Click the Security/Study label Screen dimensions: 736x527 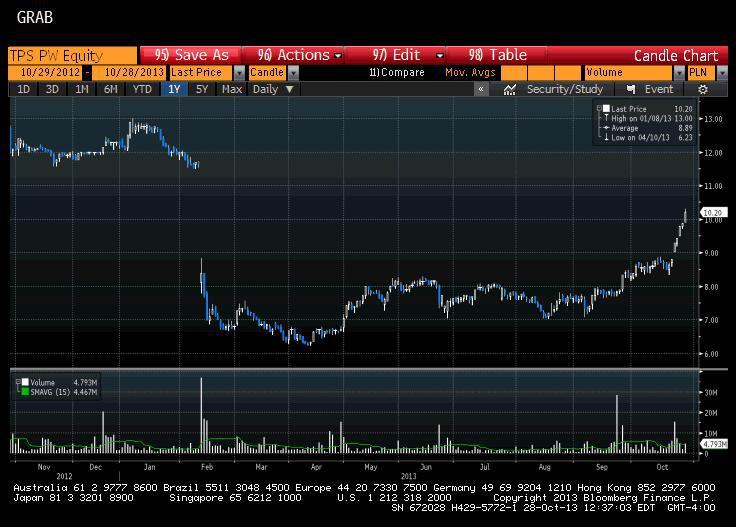tap(565, 89)
